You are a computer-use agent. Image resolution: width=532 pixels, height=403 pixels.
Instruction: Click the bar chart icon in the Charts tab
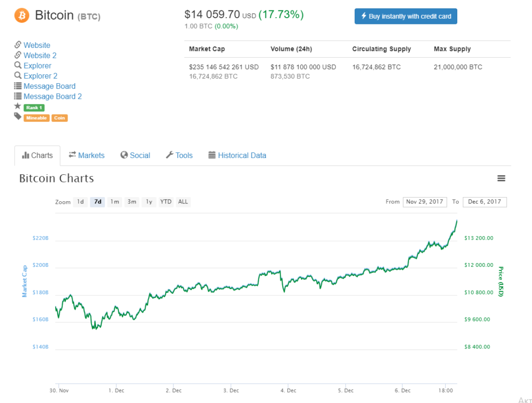point(25,155)
